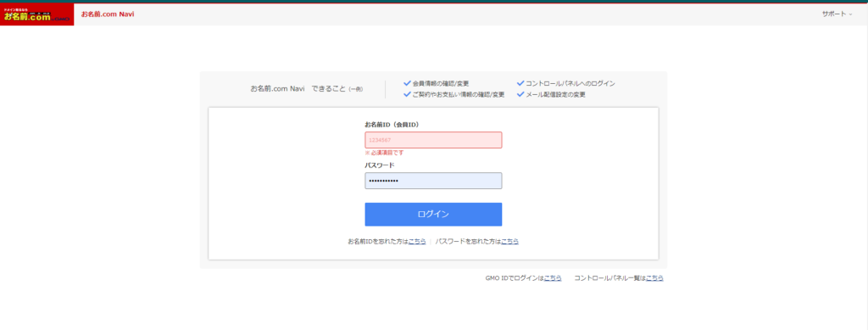Viewport: 868px width, 330px height.
Task: Click the メール配信設定の変更 text
Action: (555, 95)
